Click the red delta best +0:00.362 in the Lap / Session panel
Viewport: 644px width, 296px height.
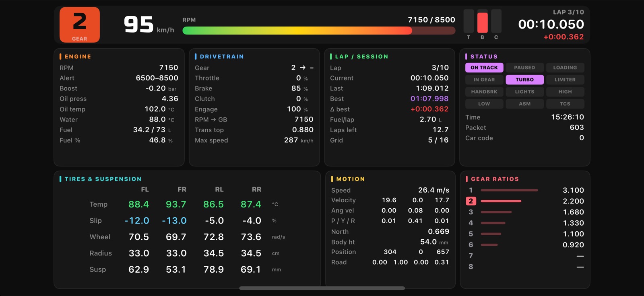(x=429, y=109)
